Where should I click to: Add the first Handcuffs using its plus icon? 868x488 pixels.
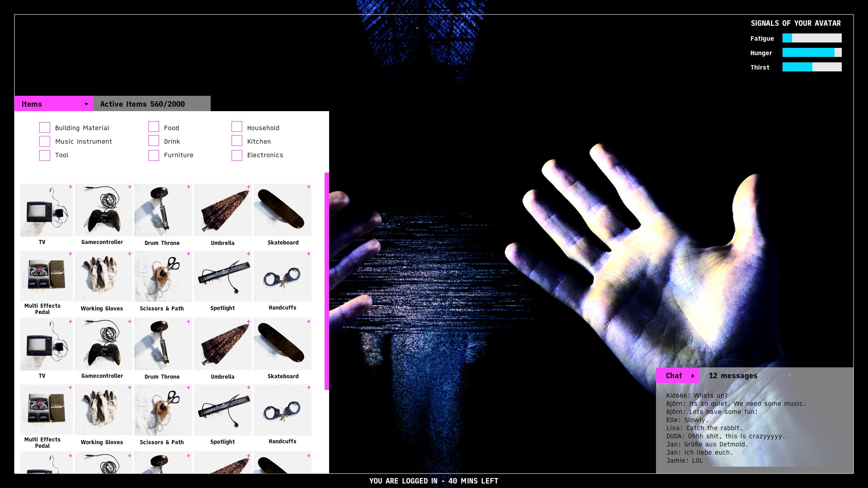coord(309,253)
